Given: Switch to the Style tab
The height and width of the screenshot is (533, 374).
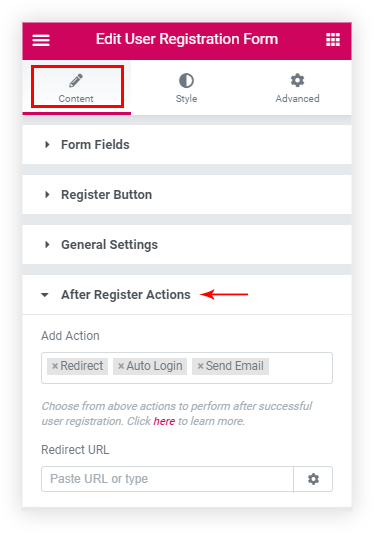Looking at the screenshot, I should (x=186, y=88).
